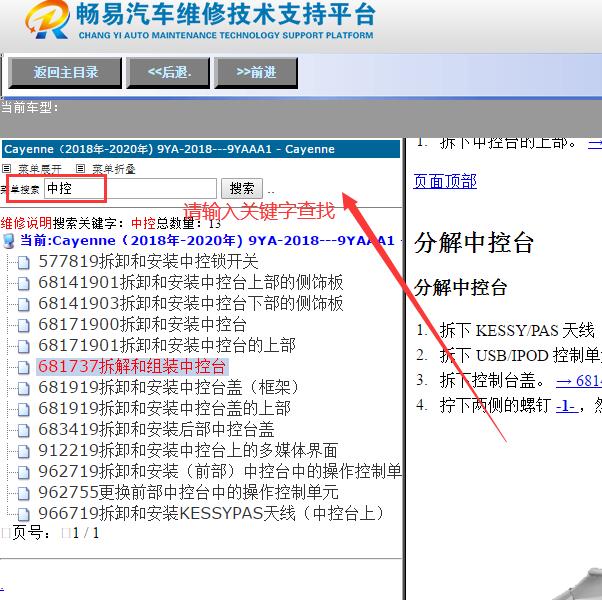Select highlighted 681737拆解和组装中控台
Screen dimensions: 602x600
click(x=132, y=366)
